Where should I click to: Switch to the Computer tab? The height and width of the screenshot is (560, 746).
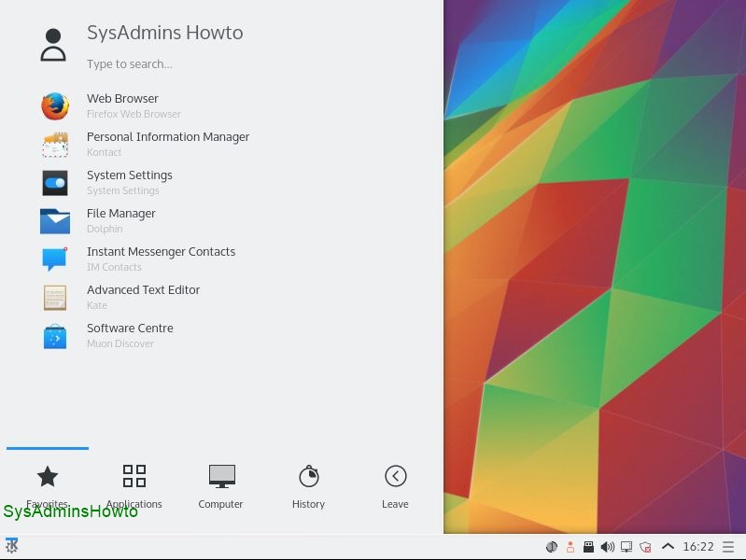(221, 485)
